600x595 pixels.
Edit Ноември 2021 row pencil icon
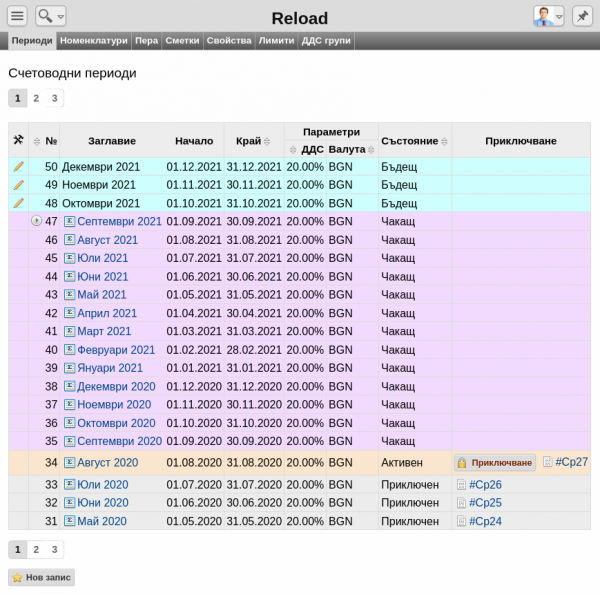[x=19, y=185]
